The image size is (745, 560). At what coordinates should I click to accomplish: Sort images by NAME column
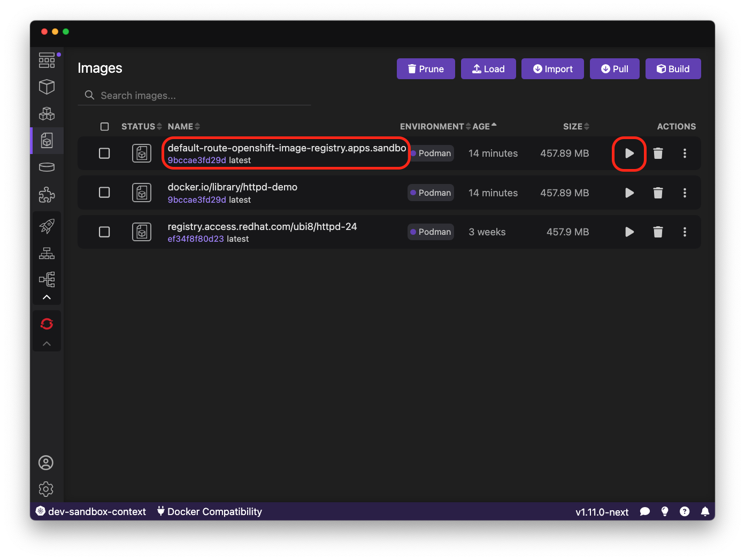pos(184,127)
